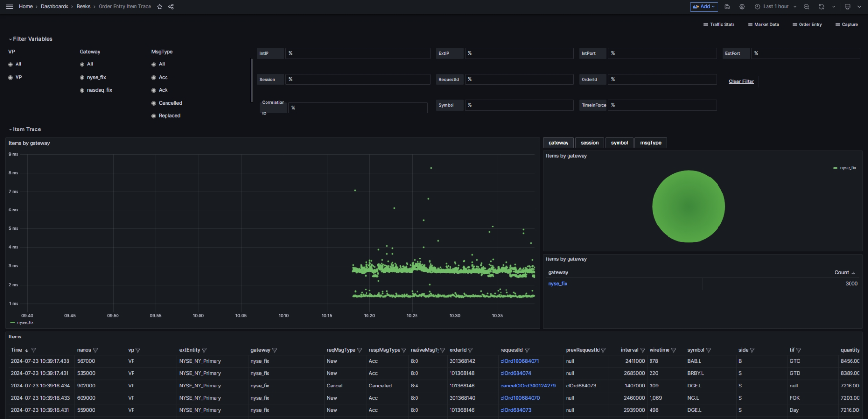Open dashboard settings gear
Image resolution: width=868 pixels, height=419 pixels.
(x=742, y=7)
